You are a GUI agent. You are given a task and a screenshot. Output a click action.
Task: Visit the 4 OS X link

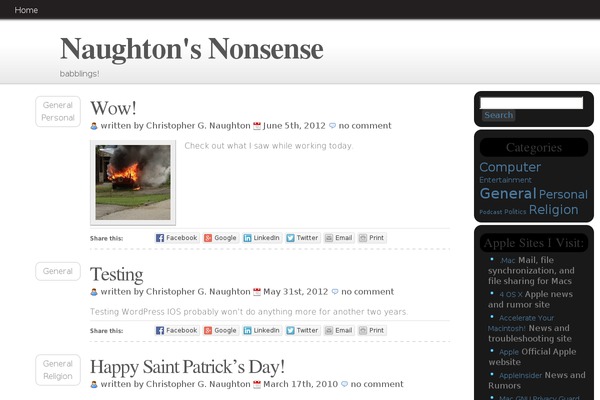tap(511, 294)
